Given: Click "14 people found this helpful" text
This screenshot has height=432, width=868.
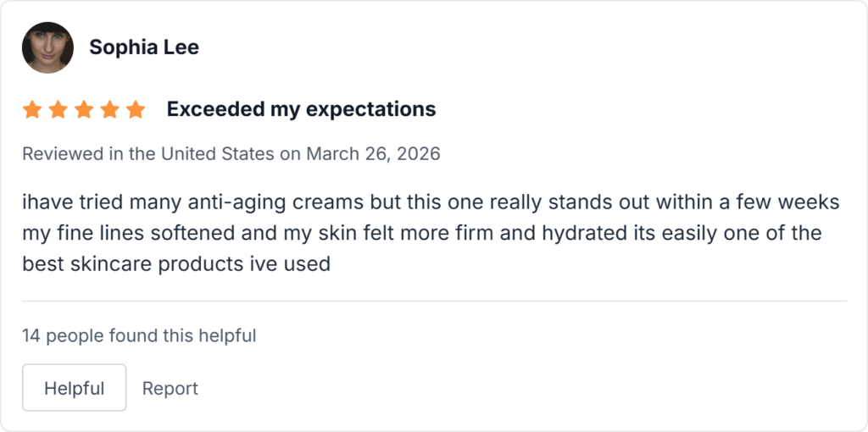Looking at the screenshot, I should point(139,335).
